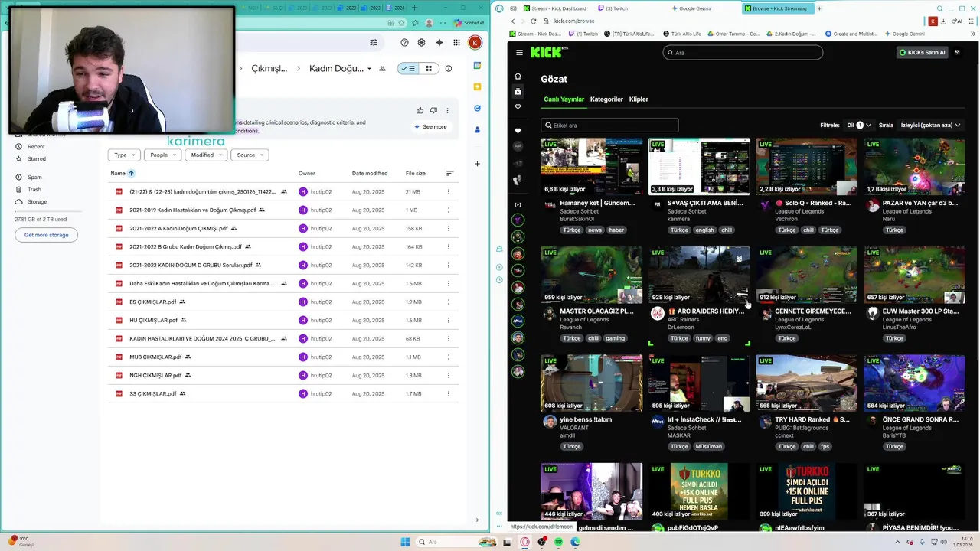Switch to Stream - Kick Dashboard browser tab

(555, 8)
